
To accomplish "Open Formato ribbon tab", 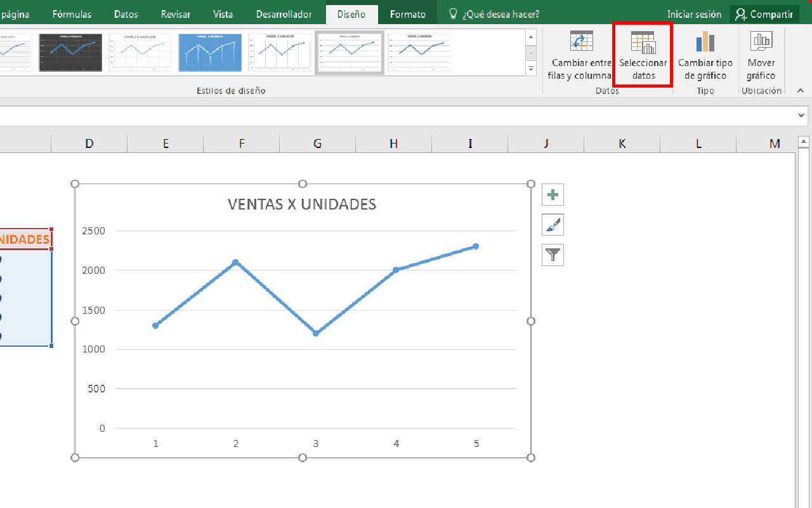I will pyautogui.click(x=408, y=14).
